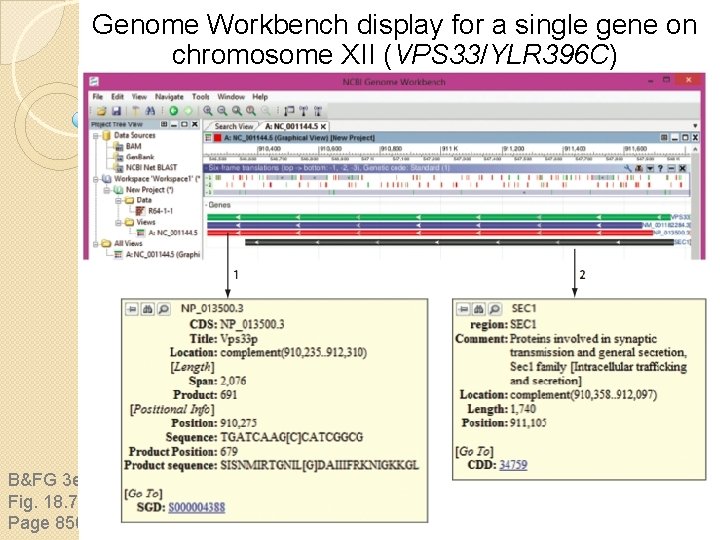Zoom in using the toolbar magnifier-plus icon
Viewport: 720px width, 540px height.
click(x=208, y=111)
